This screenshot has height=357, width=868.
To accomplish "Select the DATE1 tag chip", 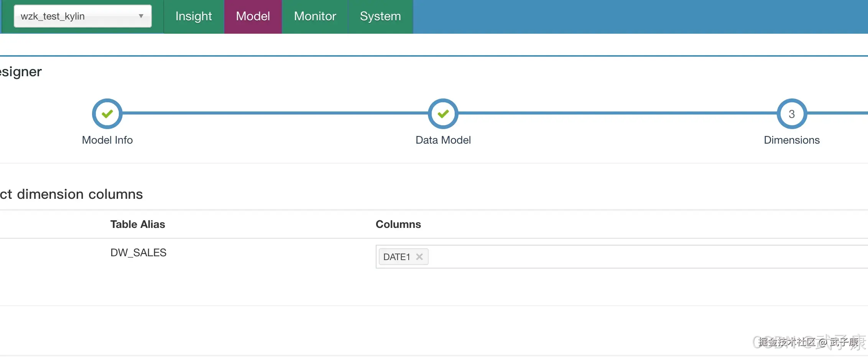I will point(397,257).
